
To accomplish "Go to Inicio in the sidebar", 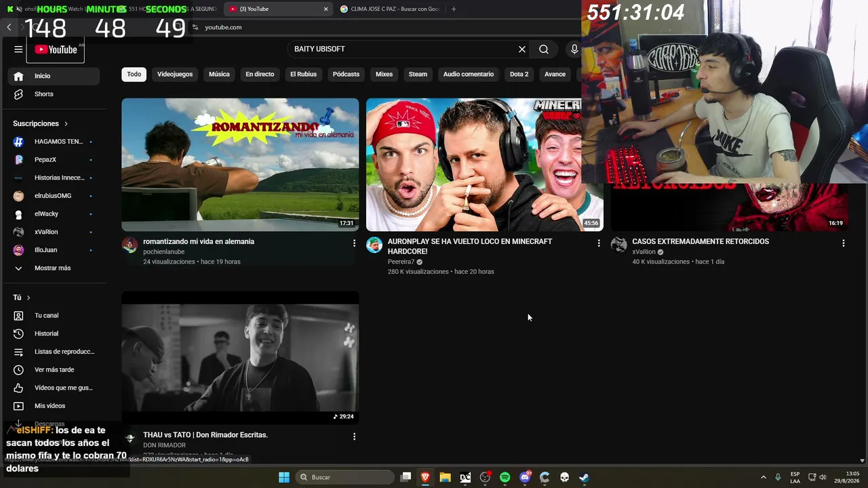I will coord(54,76).
